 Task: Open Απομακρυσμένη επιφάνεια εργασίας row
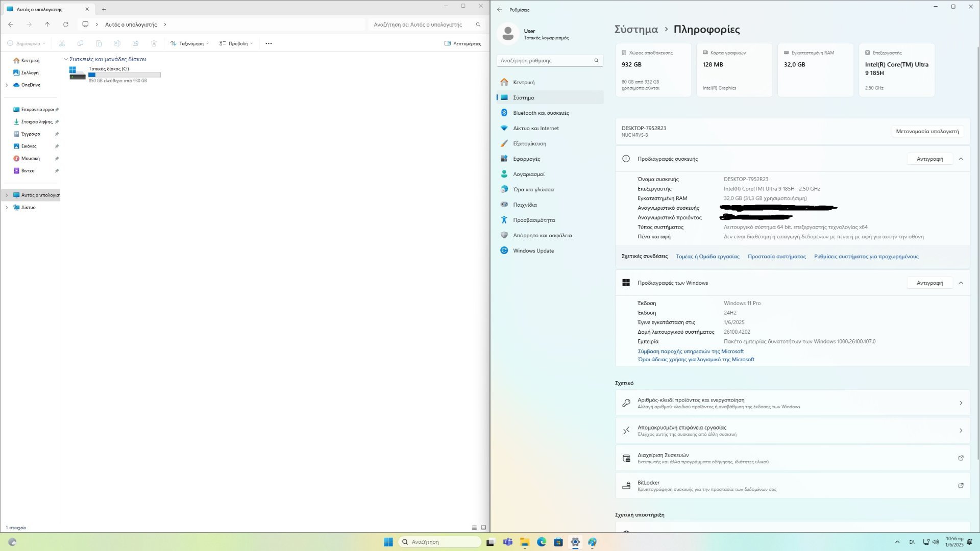(793, 431)
